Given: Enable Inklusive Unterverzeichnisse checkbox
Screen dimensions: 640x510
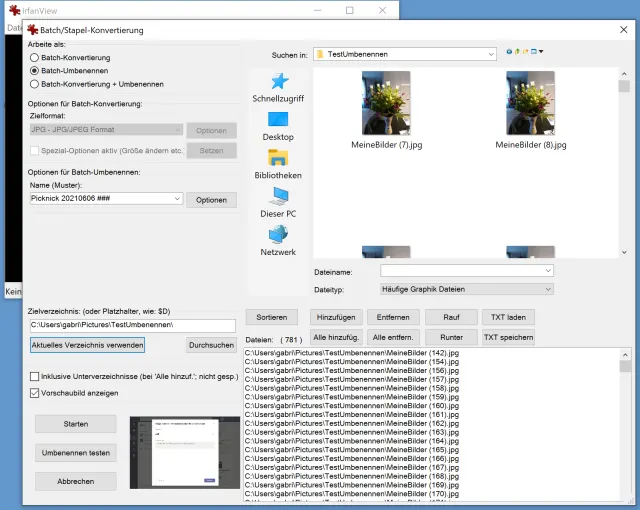Looking at the screenshot, I should [35, 376].
